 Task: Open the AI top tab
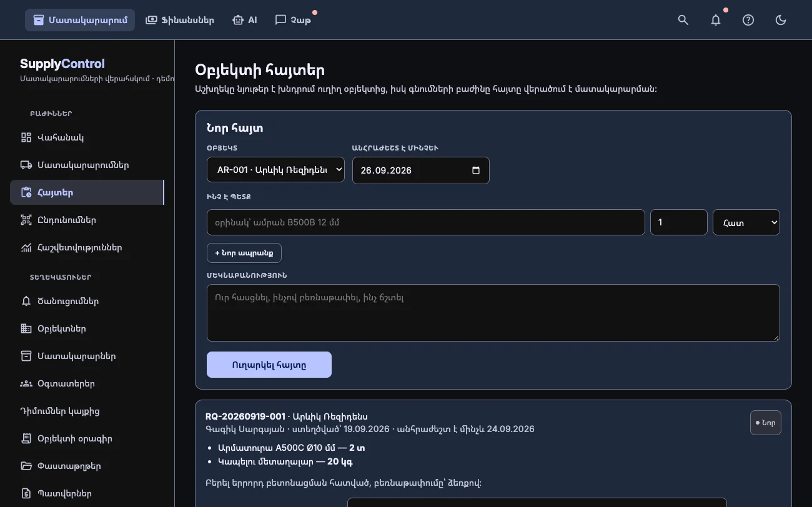coord(244,20)
